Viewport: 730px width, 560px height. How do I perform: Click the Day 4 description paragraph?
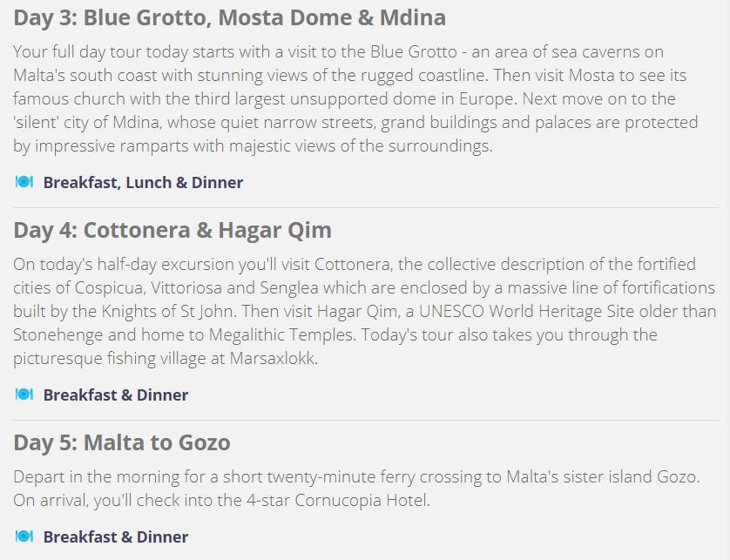[x=364, y=311]
